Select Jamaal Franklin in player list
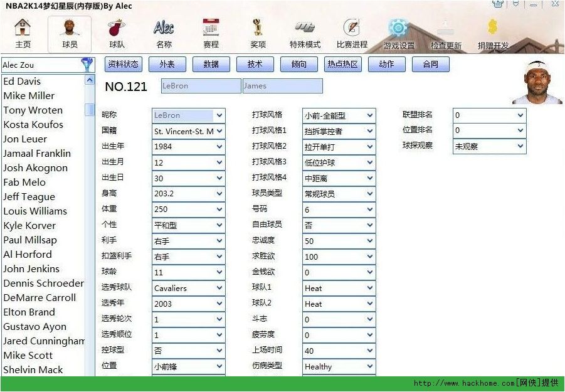Viewport: 565px width, 392px height. point(37,154)
